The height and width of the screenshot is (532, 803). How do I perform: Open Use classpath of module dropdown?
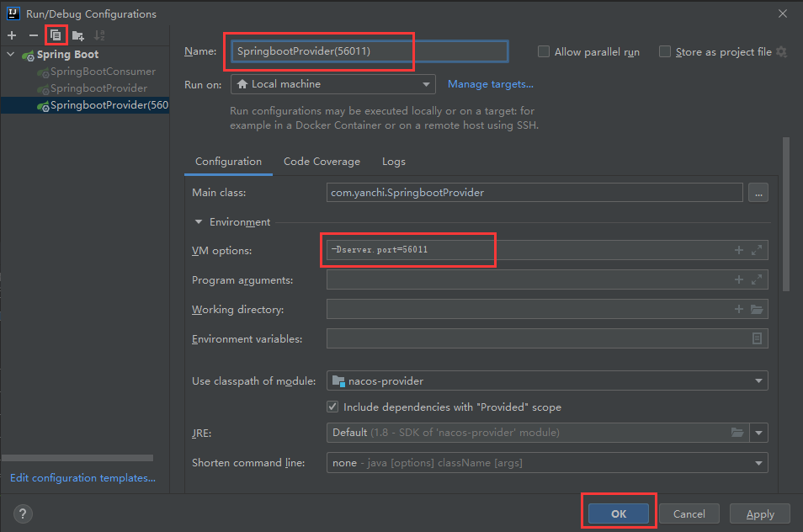[x=547, y=381]
